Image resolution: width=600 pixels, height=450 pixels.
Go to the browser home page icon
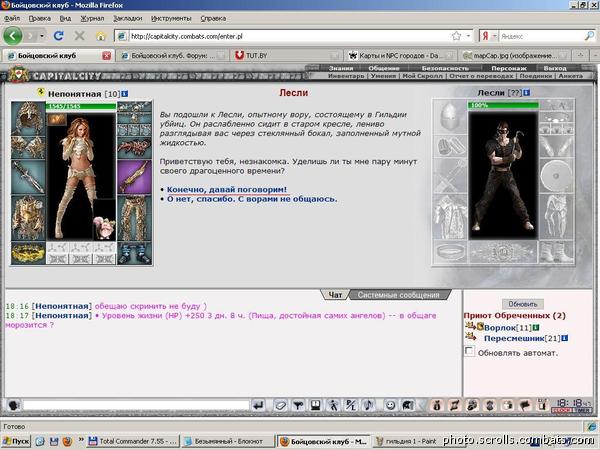coord(101,36)
